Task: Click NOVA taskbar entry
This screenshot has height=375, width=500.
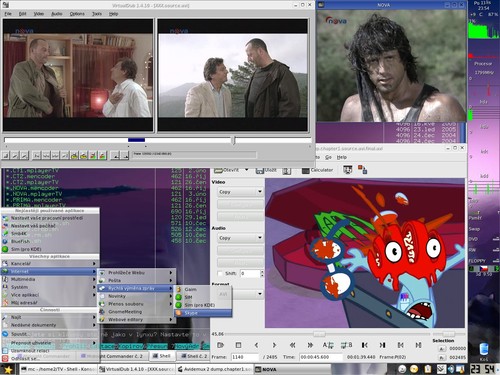Action: click(292, 369)
